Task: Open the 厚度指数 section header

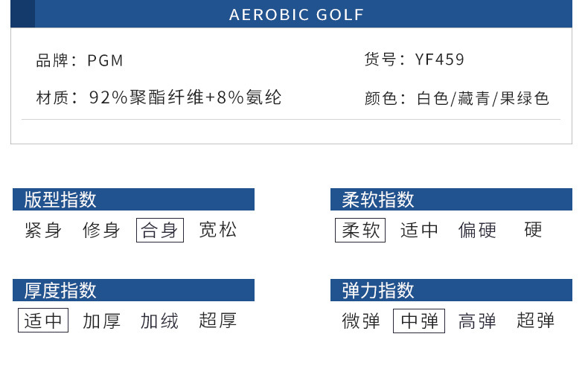Action: pos(134,290)
